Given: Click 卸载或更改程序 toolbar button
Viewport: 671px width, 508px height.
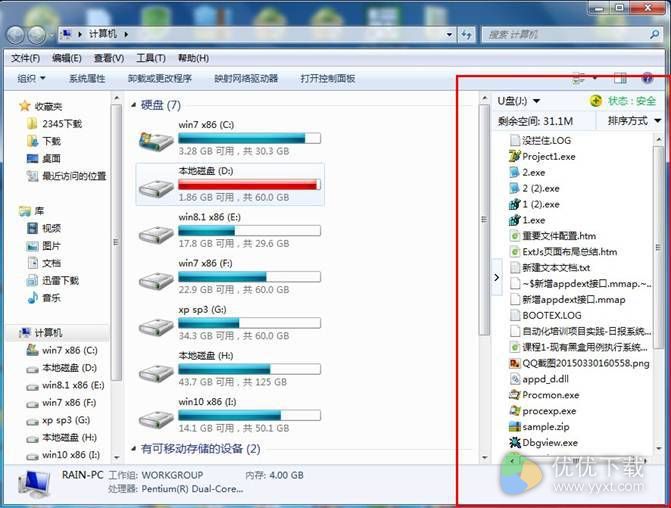Looking at the screenshot, I should point(160,78).
